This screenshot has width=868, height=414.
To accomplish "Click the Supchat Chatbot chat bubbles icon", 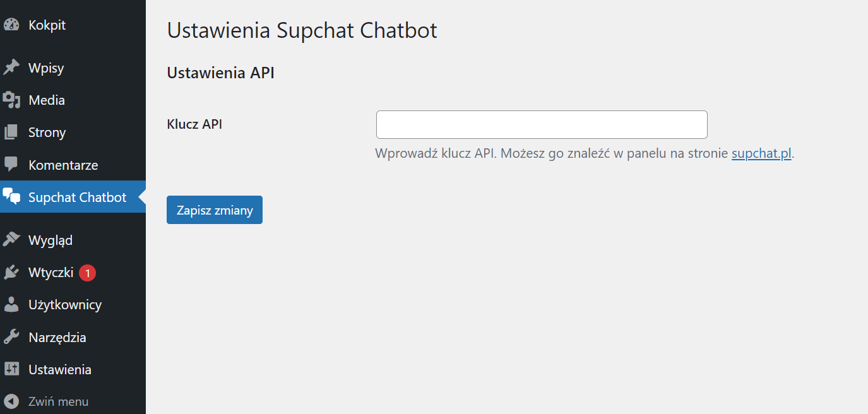I will pos(11,197).
